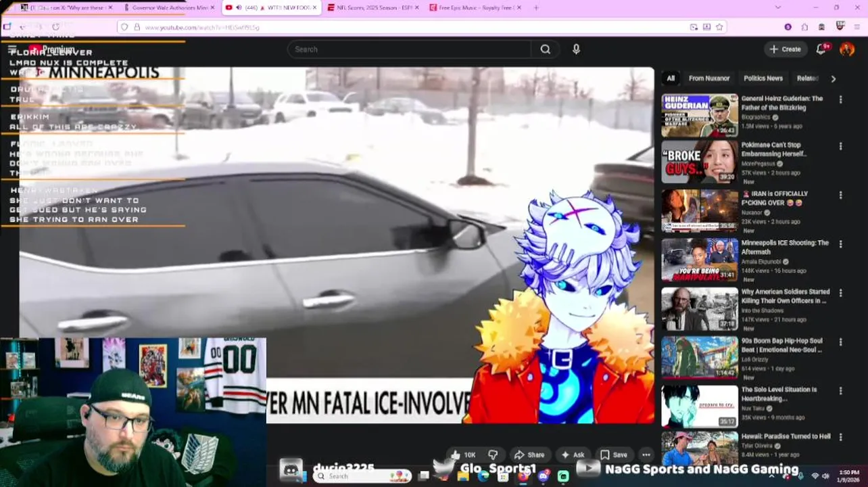Switch to NFL Scores ESPN tab

click(373, 7)
